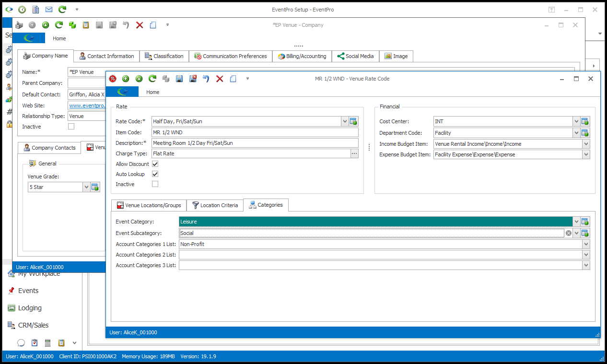Open the calculator icon in navigation footer
Screen dimensions: 607x364
coord(48,342)
